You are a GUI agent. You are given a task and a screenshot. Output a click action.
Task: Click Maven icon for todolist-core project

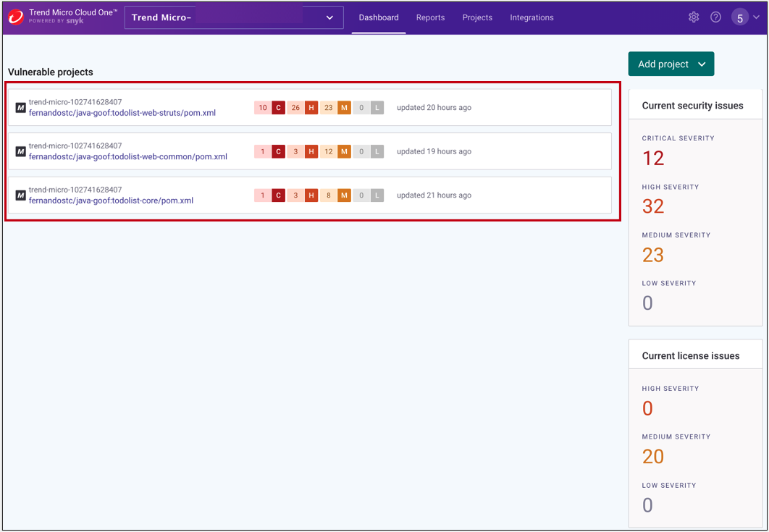coord(20,195)
